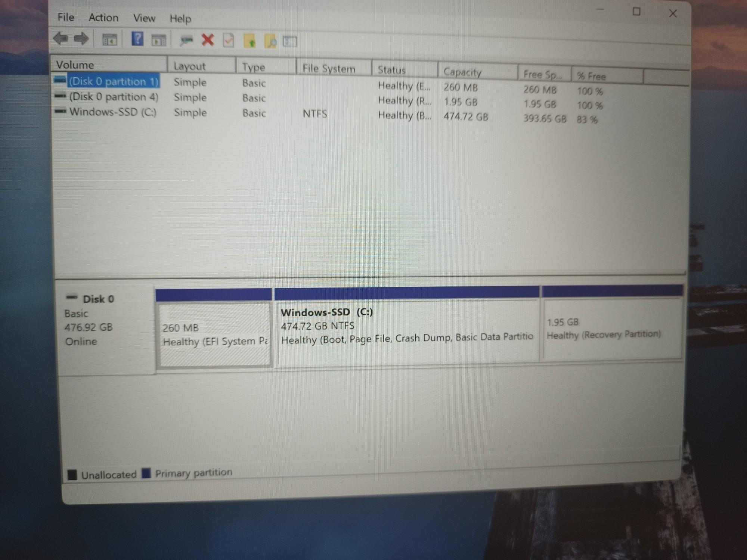Screen dimensions: 747x560
Task: Click the yellow folder with magnifier icon
Action: click(x=270, y=41)
